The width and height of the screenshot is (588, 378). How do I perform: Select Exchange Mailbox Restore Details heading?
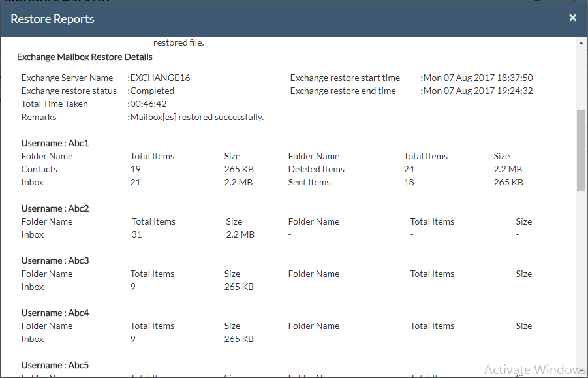pyautogui.click(x=85, y=57)
